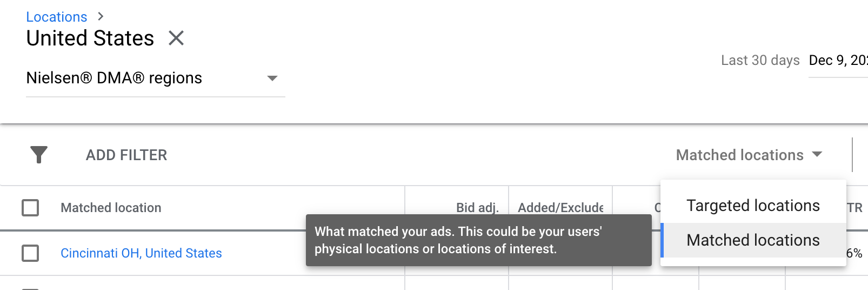Click the United States page heading
Image resolution: width=868 pixels, height=290 pixels.
(x=90, y=38)
